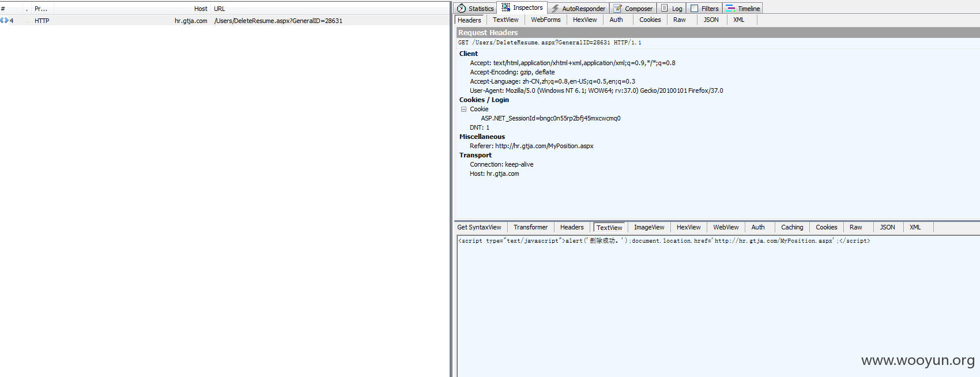Select the Connection: keep-alive header

point(502,164)
